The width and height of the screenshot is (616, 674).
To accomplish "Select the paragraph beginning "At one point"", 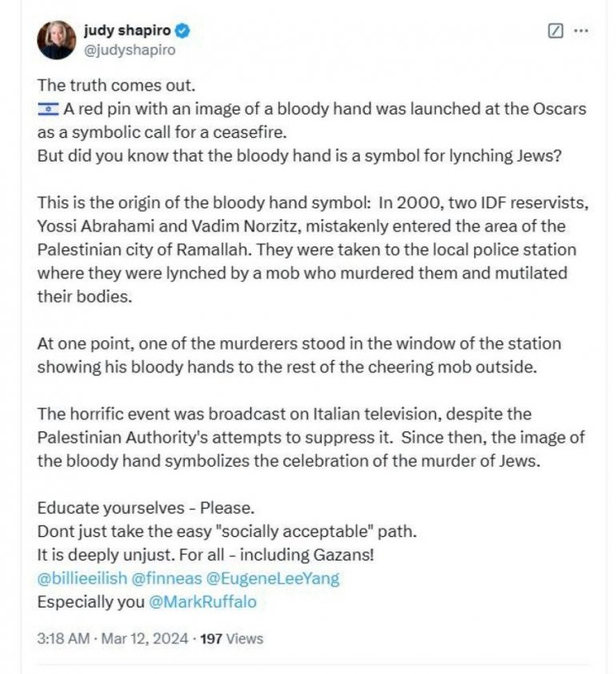I will tap(298, 355).
